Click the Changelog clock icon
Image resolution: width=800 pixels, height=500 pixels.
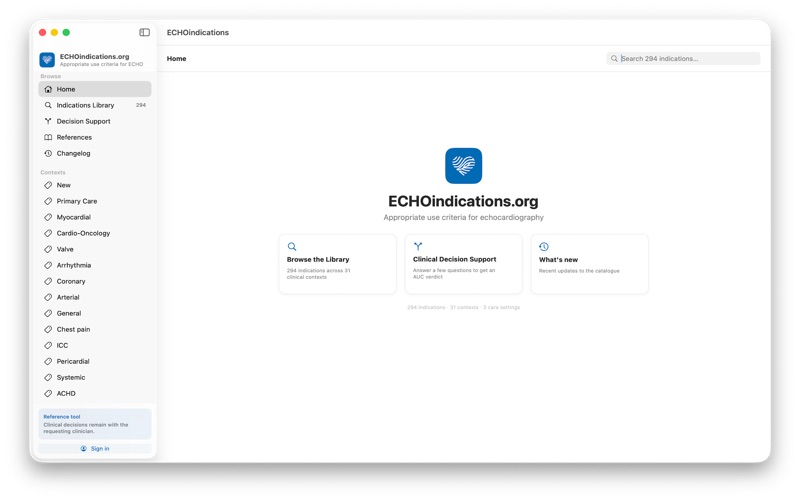click(48, 153)
